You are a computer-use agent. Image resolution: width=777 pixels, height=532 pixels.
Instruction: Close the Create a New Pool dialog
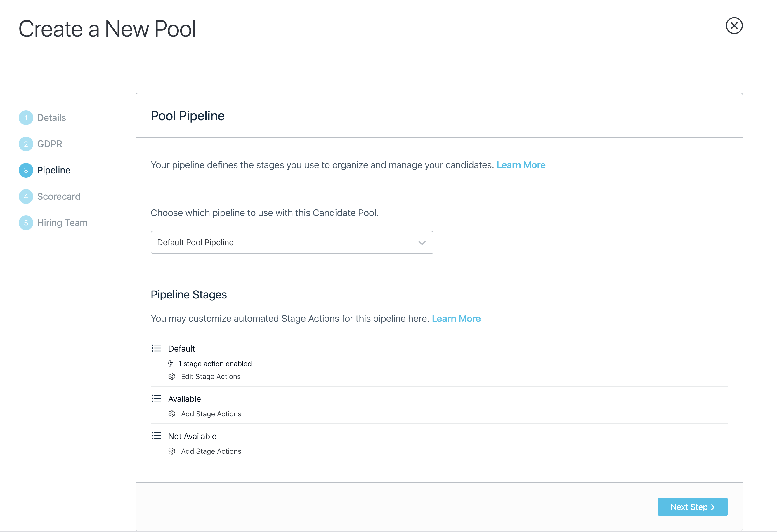tap(734, 26)
